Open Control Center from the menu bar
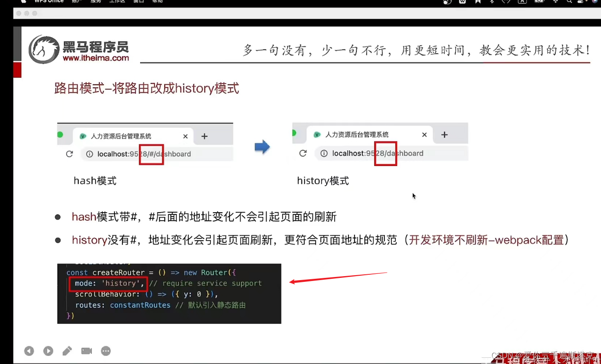Image resolution: width=601 pixels, height=364 pixels. 581,2
